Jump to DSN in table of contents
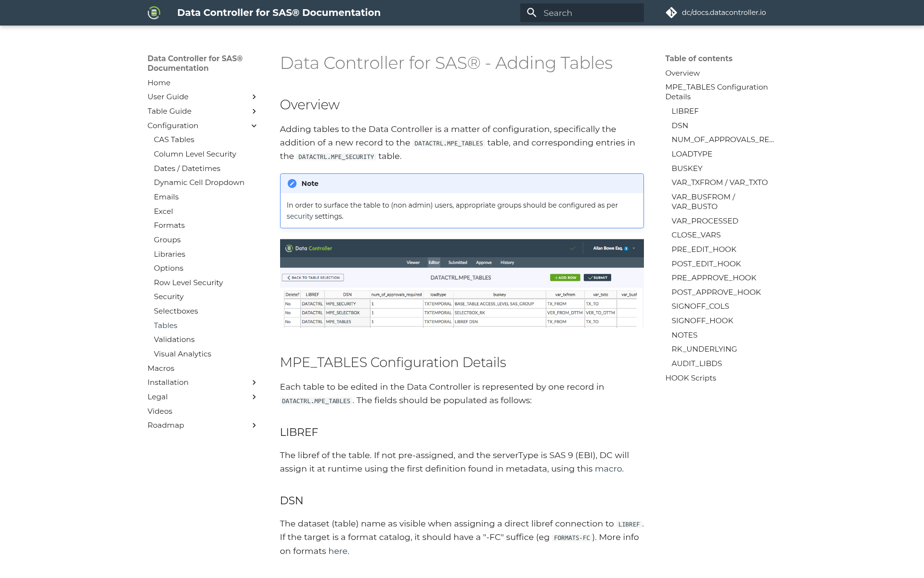924x578 pixels. click(x=680, y=126)
